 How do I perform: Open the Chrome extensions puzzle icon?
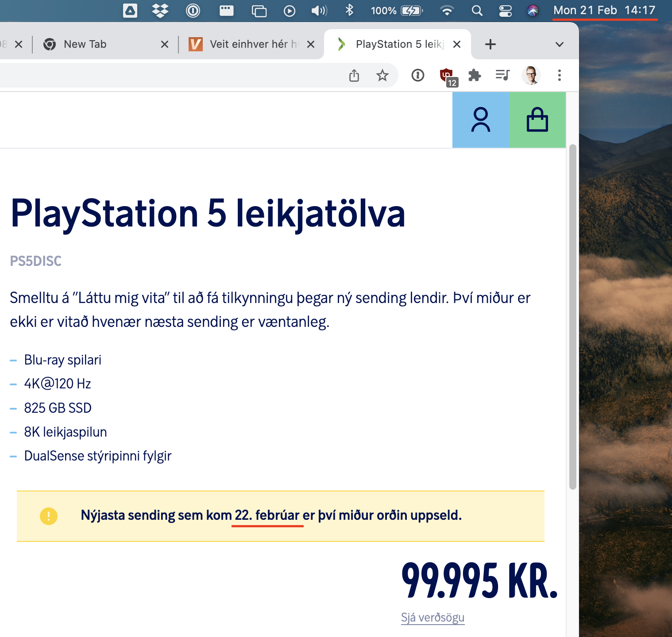coord(475,75)
